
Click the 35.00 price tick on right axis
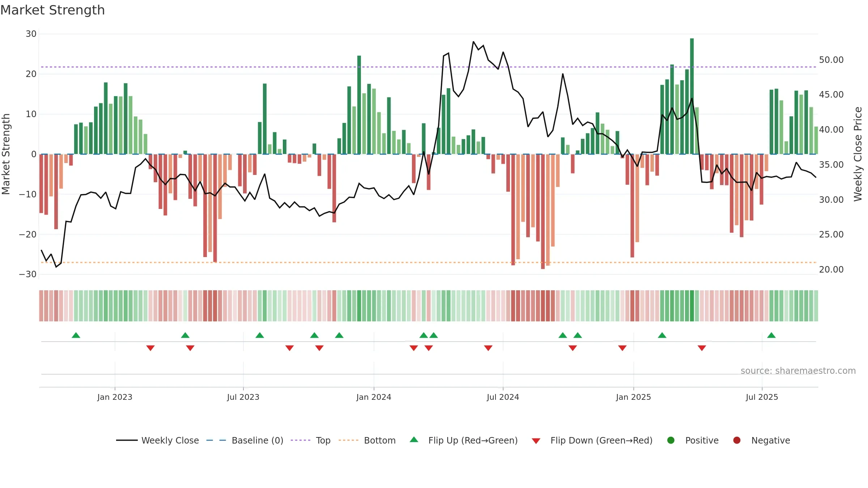[831, 164]
